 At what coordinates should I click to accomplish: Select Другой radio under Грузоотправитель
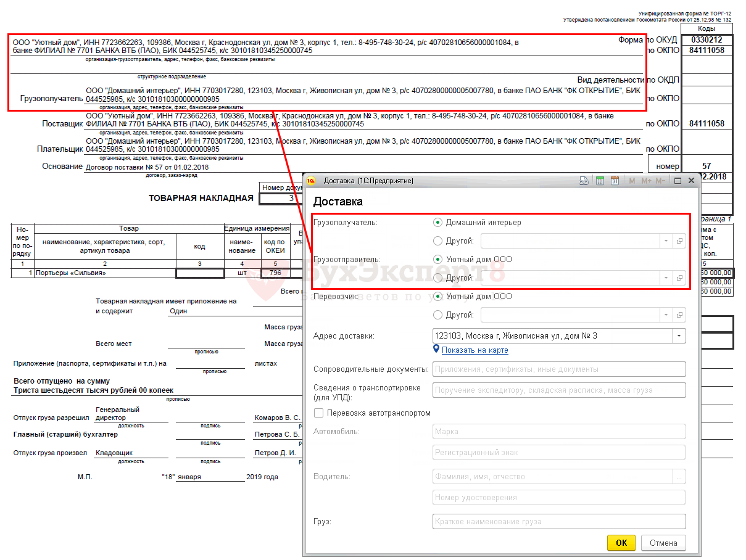pos(438,278)
